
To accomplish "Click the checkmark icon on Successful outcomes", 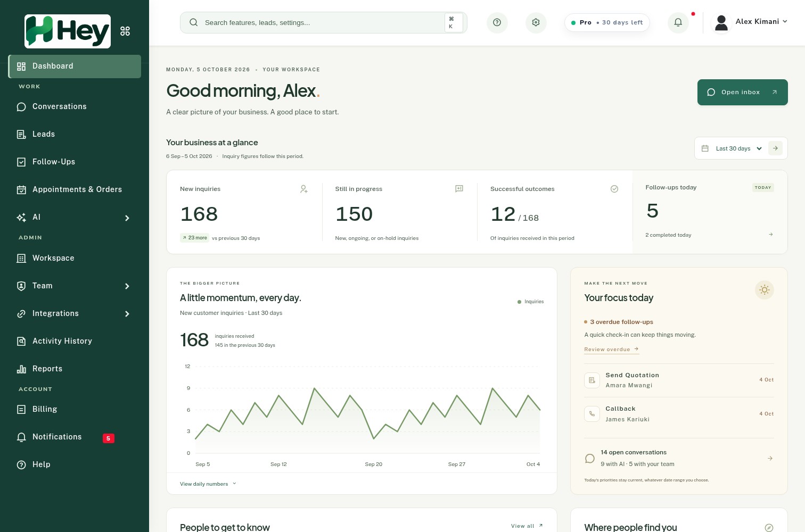I will (x=614, y=189).
